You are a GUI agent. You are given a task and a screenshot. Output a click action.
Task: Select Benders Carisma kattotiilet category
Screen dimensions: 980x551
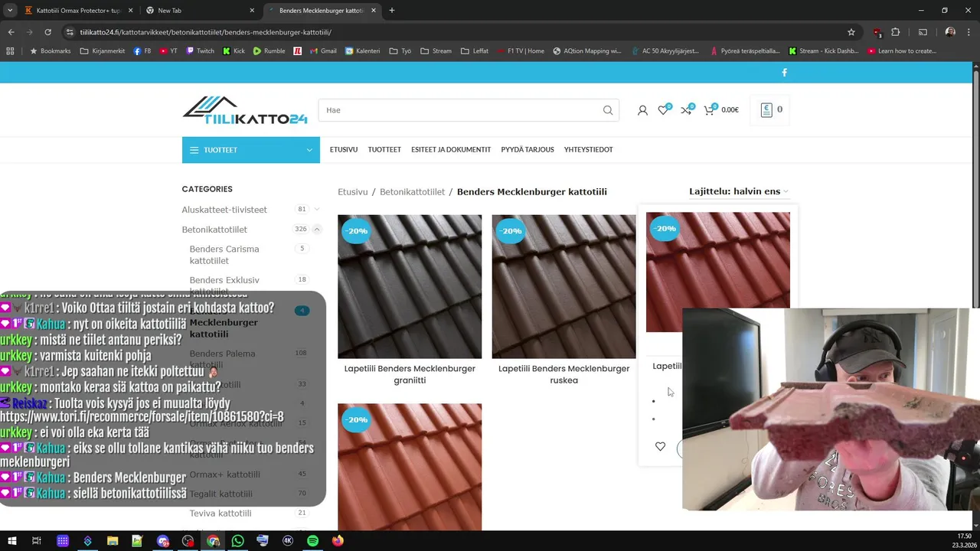click(x=224, y=255)
